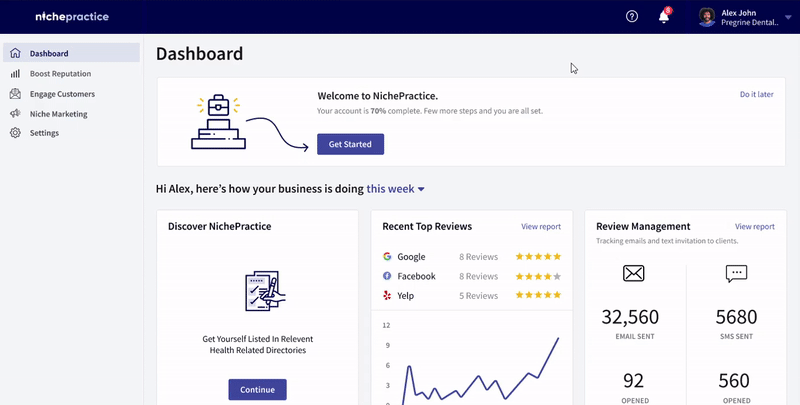Viewport: 800px width, 405px height.
Task: Open Settings from the sidebar
Action: click(x=44, y=133)
